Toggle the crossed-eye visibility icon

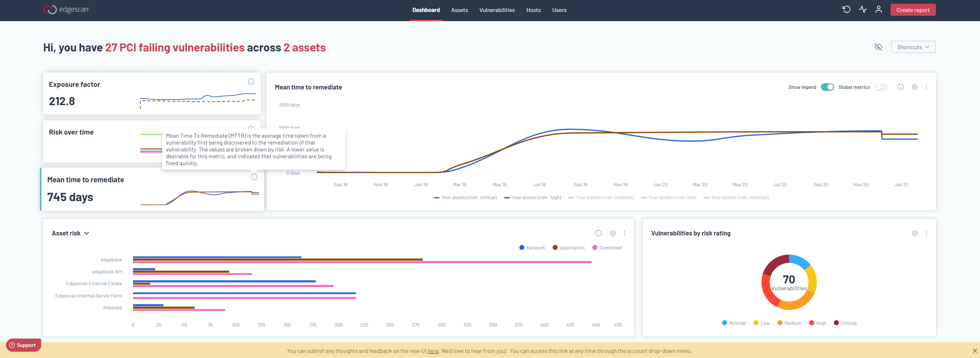(878, 47)
